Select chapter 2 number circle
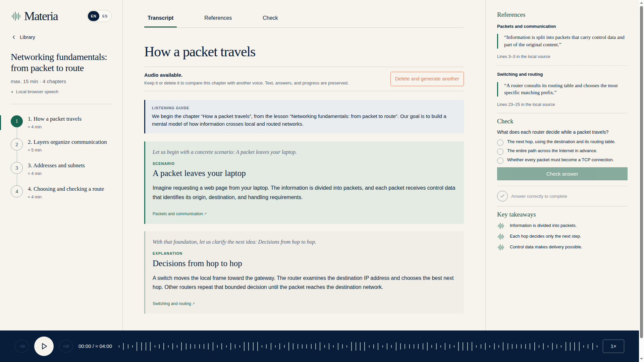Viewport: 644px width, 362px height. point(17,144)
